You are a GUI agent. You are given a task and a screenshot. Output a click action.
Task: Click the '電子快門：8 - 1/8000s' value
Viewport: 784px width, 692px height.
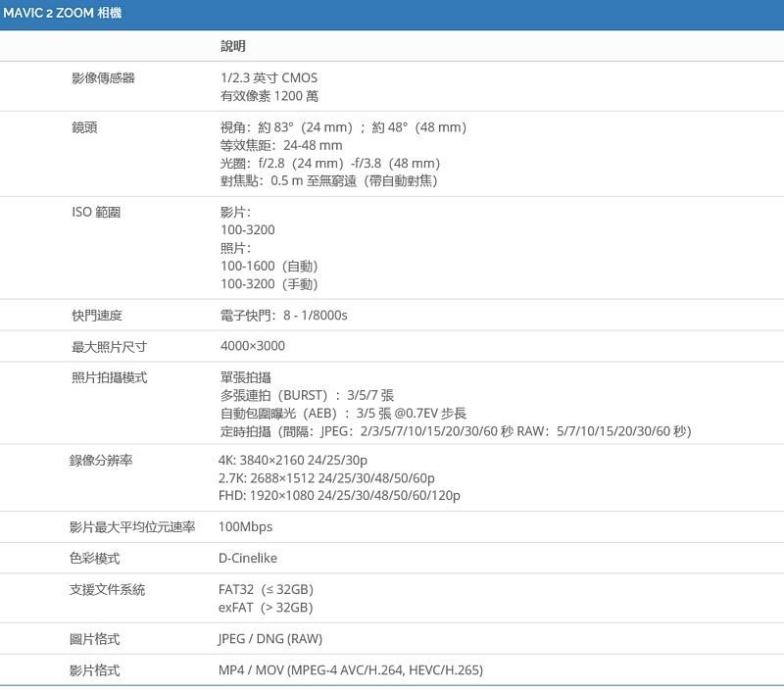[x=284, y=316]
